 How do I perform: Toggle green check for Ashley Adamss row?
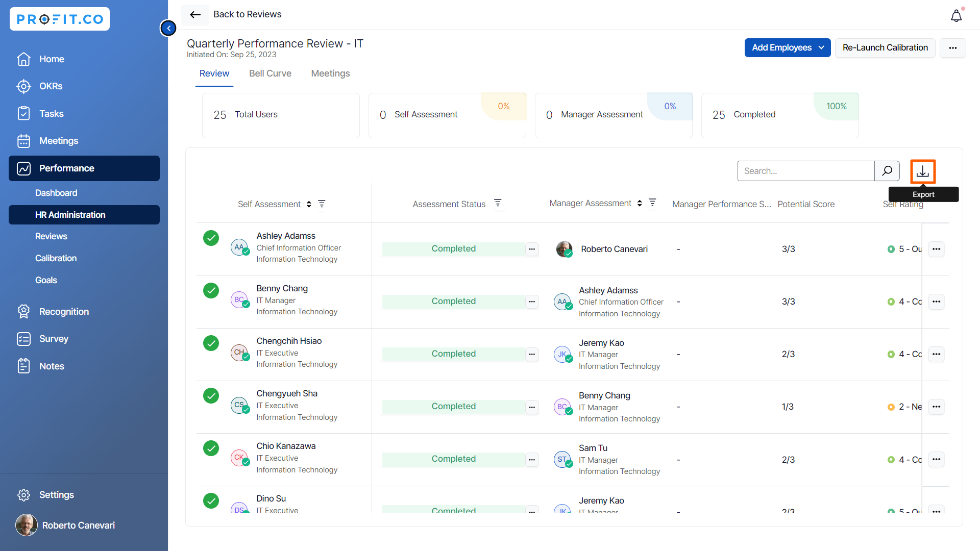211,238
